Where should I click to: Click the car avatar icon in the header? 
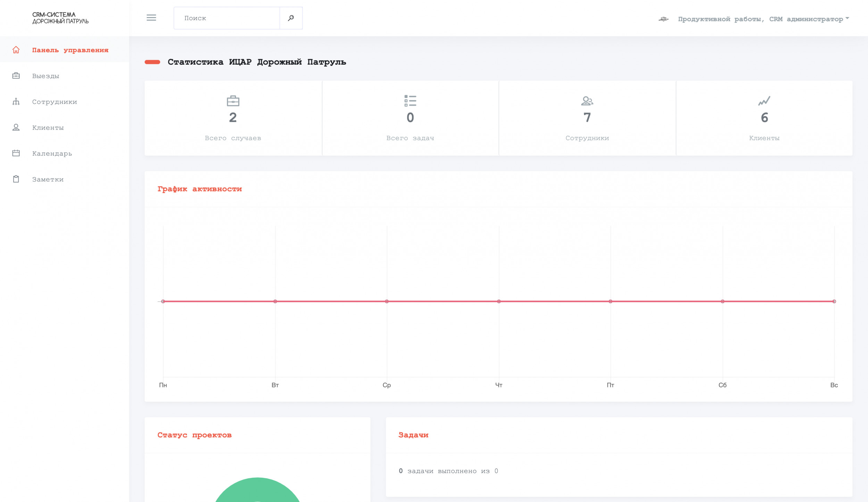click(x=663, y=19)
